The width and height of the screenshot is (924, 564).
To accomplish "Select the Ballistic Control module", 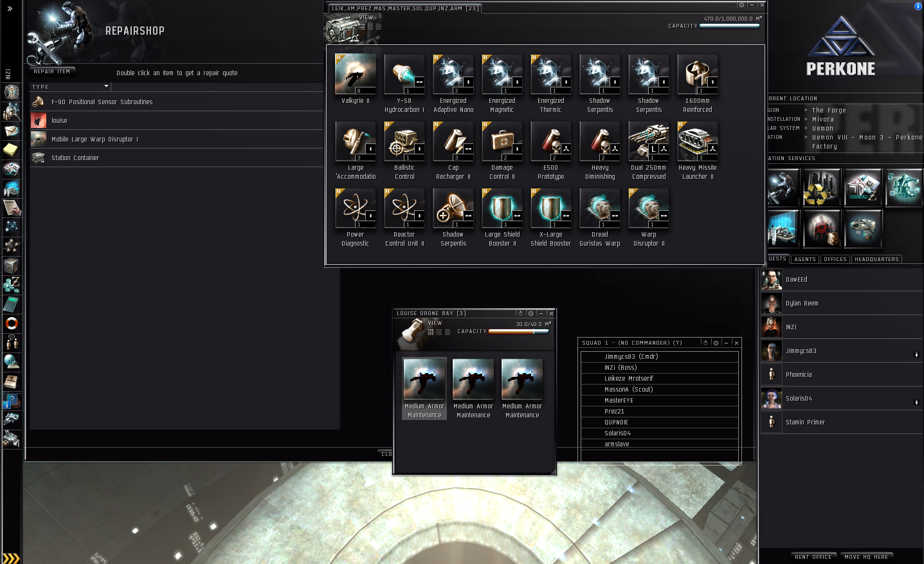I will 404,150.
